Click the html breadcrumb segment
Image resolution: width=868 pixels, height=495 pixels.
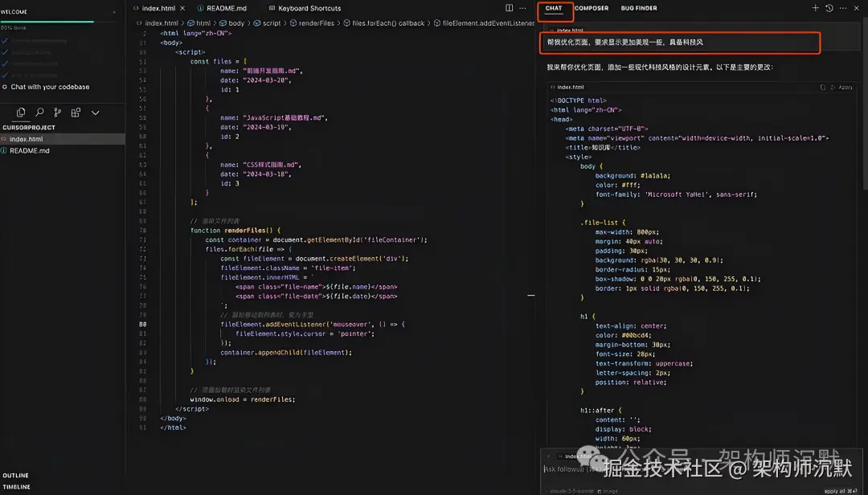199,23
